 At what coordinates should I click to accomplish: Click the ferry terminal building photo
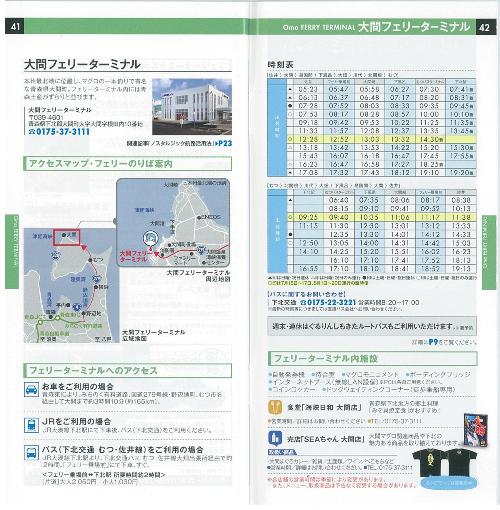coord(192,106)
